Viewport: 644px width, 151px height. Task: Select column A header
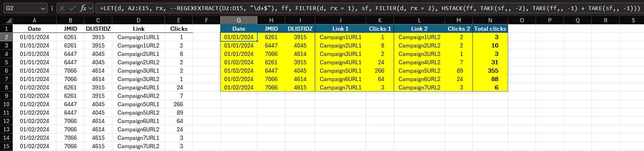click(x=35, y=20)
